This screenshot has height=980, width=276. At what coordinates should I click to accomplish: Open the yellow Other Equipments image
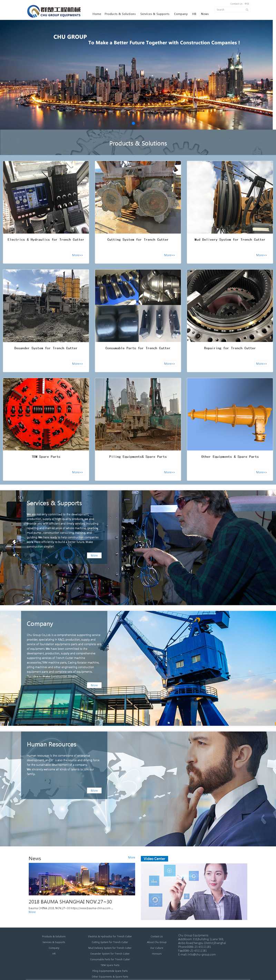click(229, 414)
